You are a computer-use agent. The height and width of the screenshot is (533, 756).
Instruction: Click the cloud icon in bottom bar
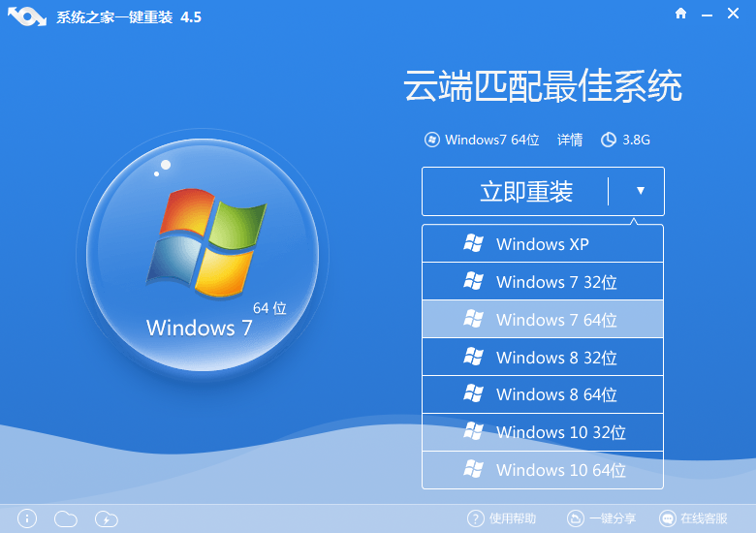pos(66,519)
